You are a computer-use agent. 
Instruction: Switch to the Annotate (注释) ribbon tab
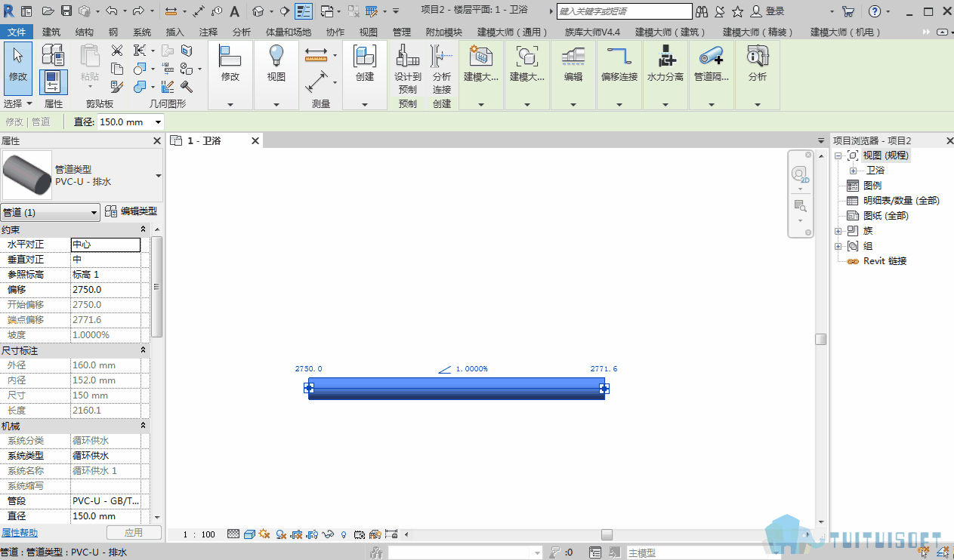208,32
